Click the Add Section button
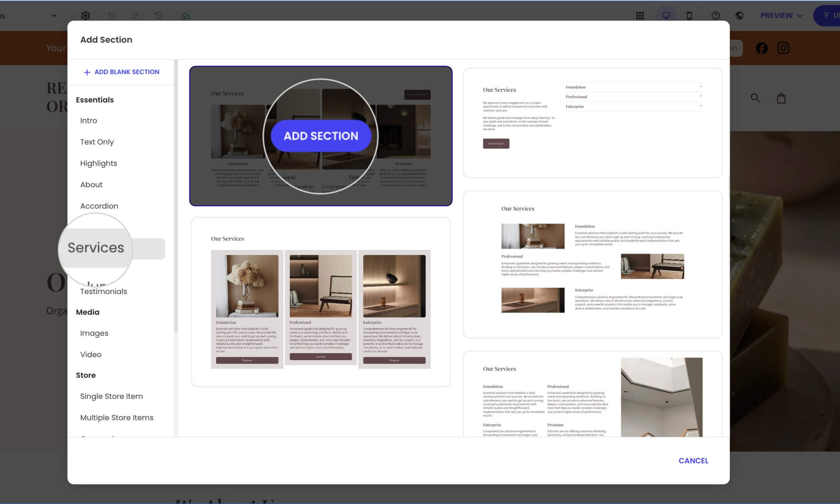Viewport: 840px width, 504px height. 321,136
